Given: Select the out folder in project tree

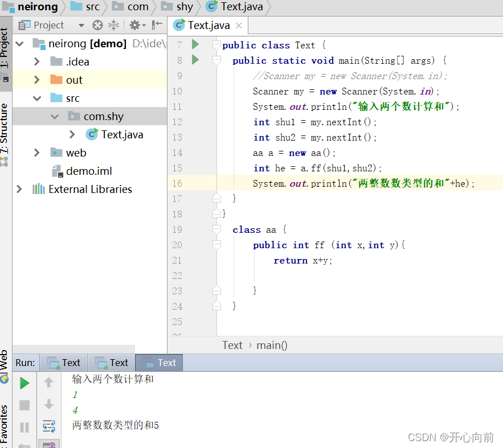Looking at the screenshot, I should [90, 80].
